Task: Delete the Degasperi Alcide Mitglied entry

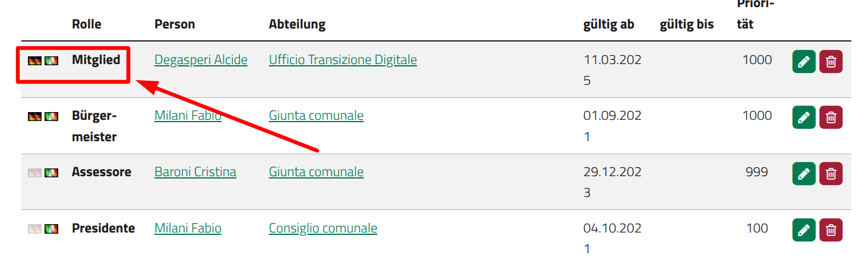Action: click(831, 62)
